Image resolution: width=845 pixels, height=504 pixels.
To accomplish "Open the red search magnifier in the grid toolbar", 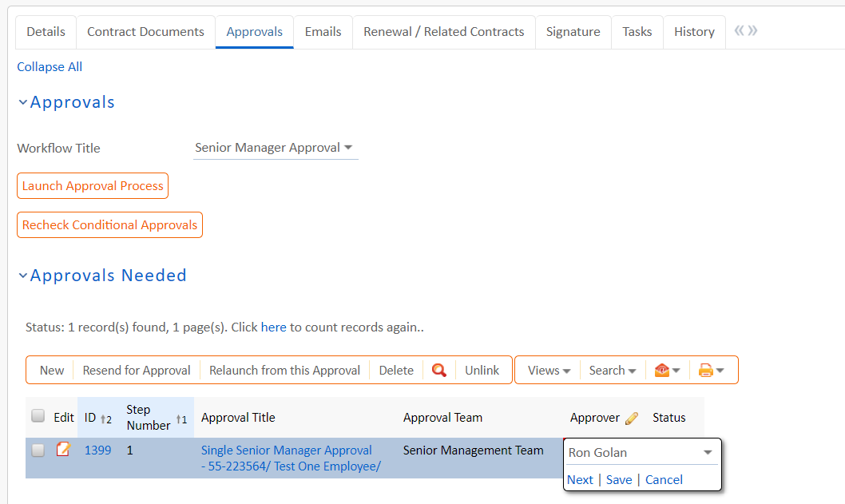I will tap(438, 370).
